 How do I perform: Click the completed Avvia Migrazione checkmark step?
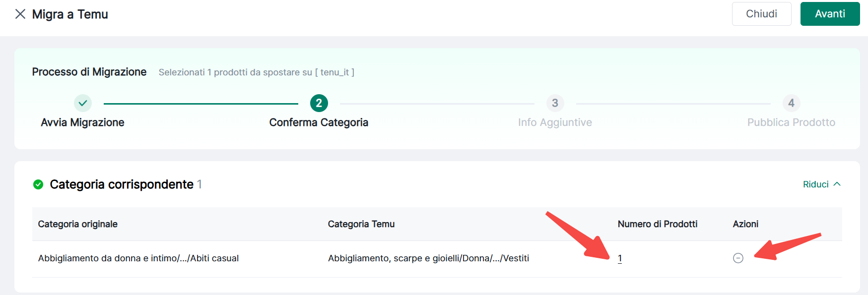click(83, 103)
